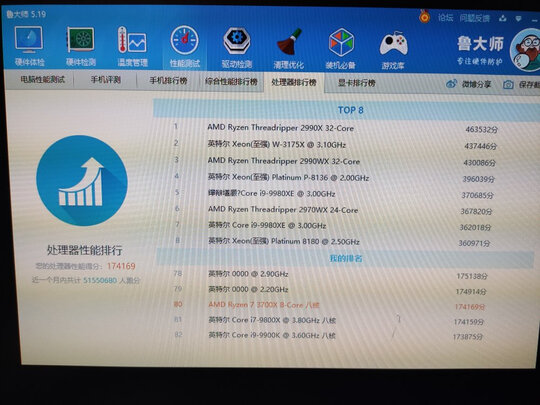Viewport: 540px width, 405px height.
Task: Click the skin/share icon near 问题反馈
Action: click(502, 18)
